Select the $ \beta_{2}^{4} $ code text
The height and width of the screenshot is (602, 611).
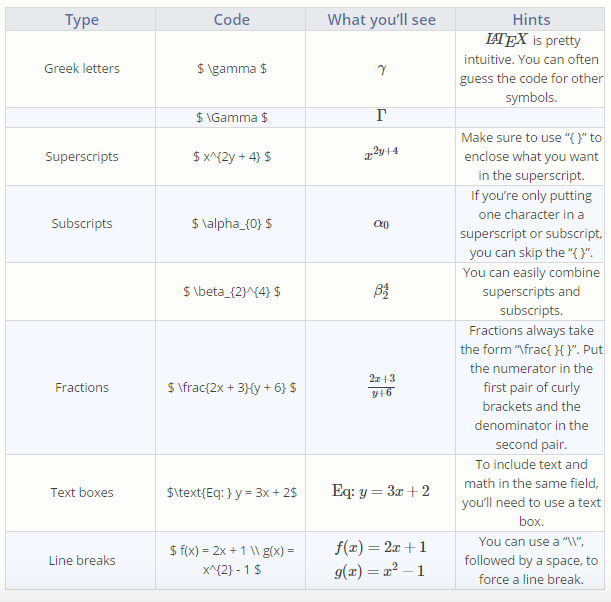(x=232, y=292)
